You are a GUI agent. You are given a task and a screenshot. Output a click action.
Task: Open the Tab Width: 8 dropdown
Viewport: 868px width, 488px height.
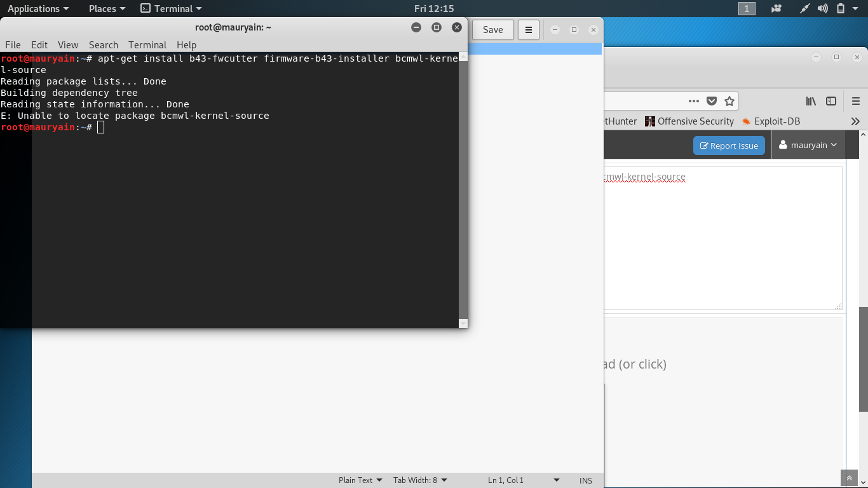coord(420,480)
